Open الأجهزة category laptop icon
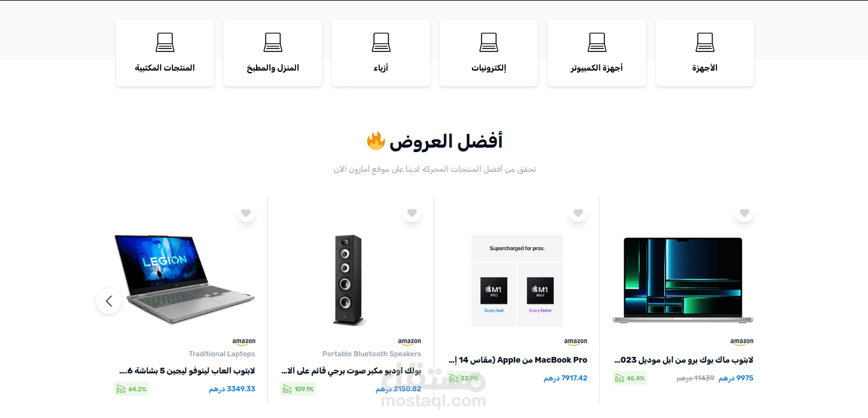The width and height of the screenshot is (868, 418). point(705,43)
